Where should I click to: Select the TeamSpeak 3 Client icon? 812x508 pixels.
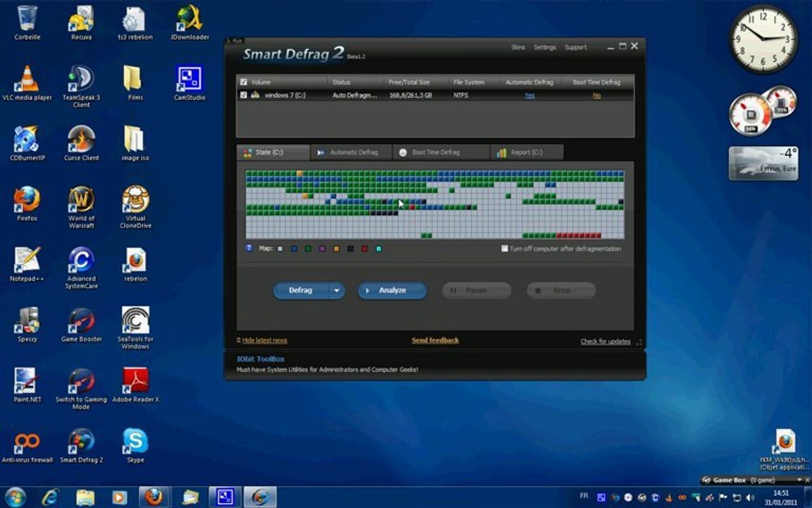[81, 86]
